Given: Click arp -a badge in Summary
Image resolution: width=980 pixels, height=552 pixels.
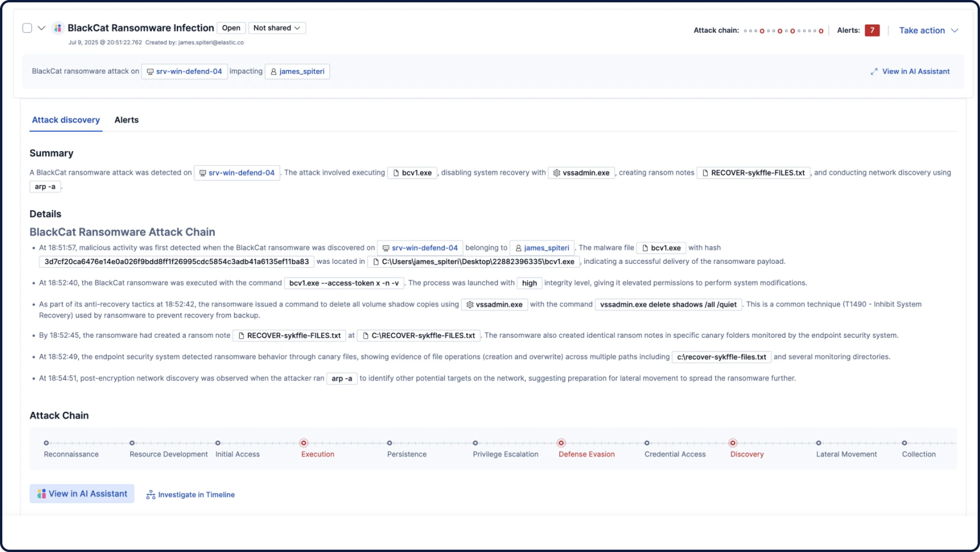Looking at the screenshot, I should [45, 187].
